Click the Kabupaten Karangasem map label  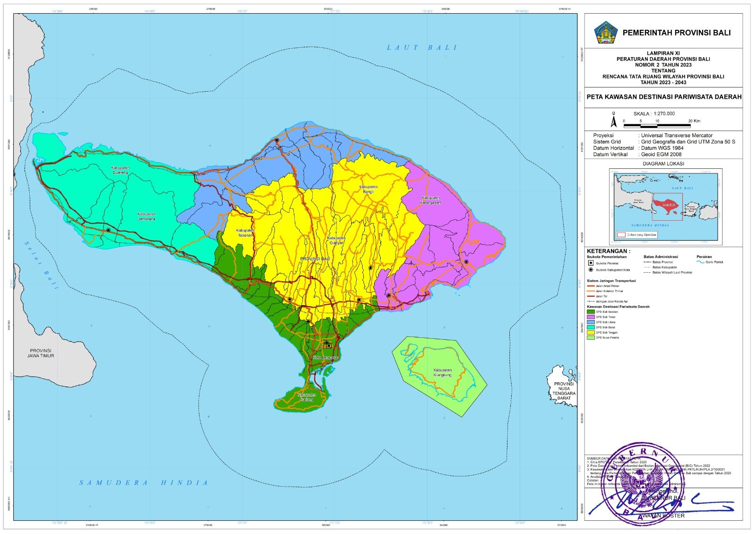tap(431, 200)
